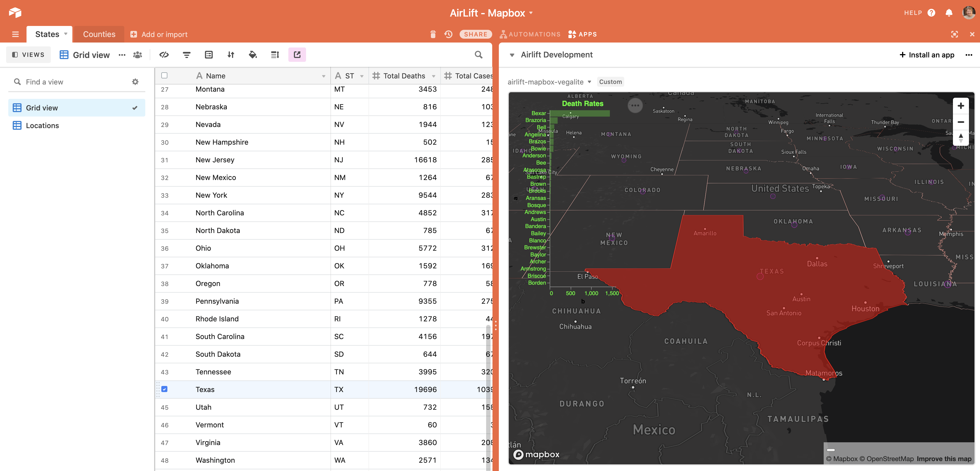Open the sort menu
The height and width of the screenshot is (471, 980).
coord(231,54)
